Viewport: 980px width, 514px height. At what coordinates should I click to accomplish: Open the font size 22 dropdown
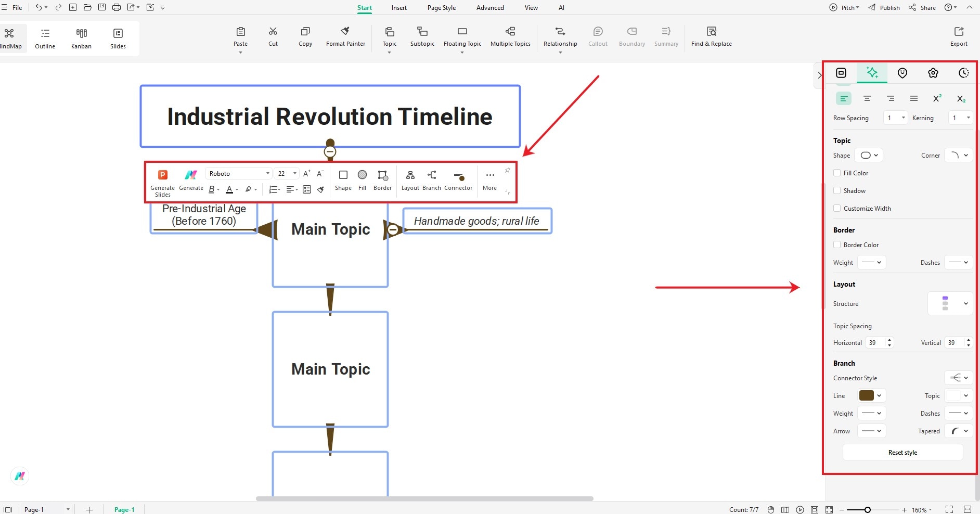coord(287,173)
